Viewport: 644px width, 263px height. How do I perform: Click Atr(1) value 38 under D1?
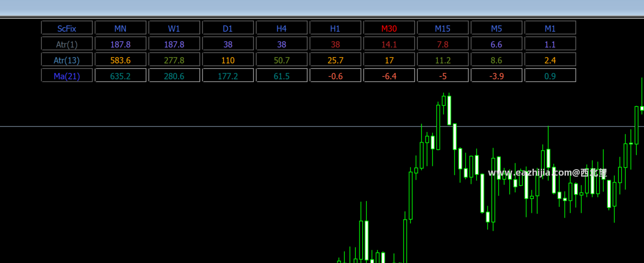pyautogui.click(x=228, y=44)
